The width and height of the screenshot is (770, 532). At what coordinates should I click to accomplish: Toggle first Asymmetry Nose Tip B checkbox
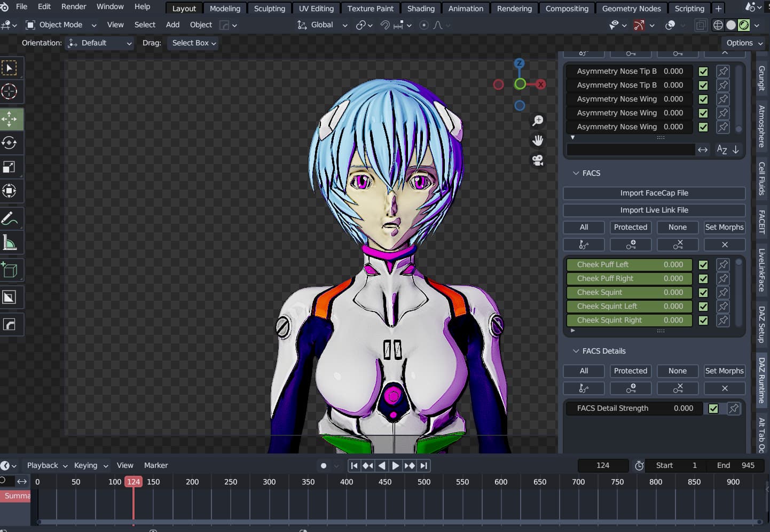703,72
